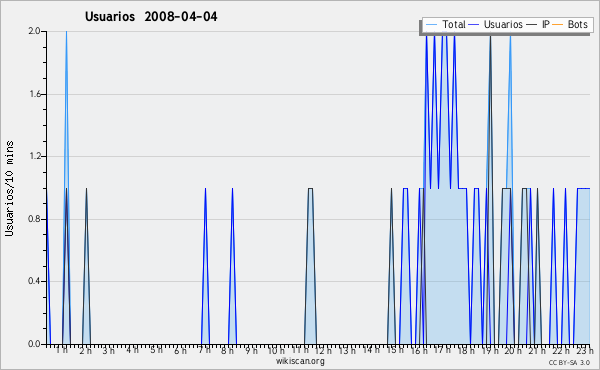
Task: Click the '15 h' x-axis label
Action: tap(395, 350)
